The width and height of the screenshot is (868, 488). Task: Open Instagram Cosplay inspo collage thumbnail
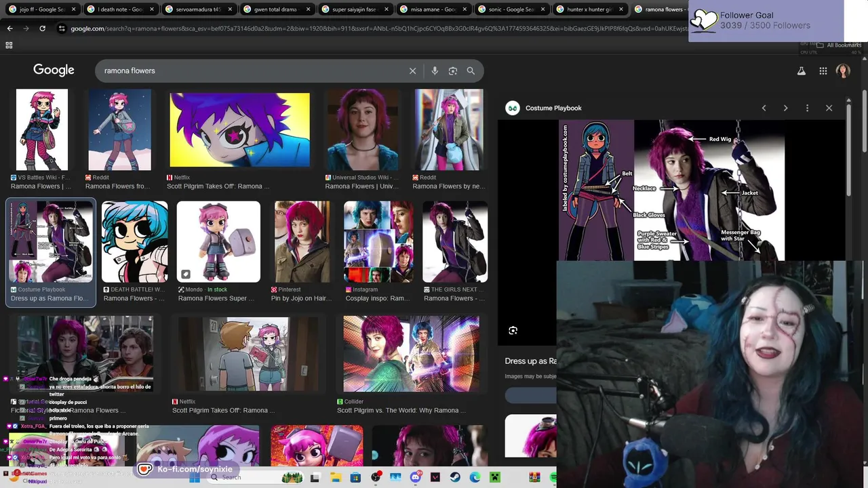(x=378, y=242)
